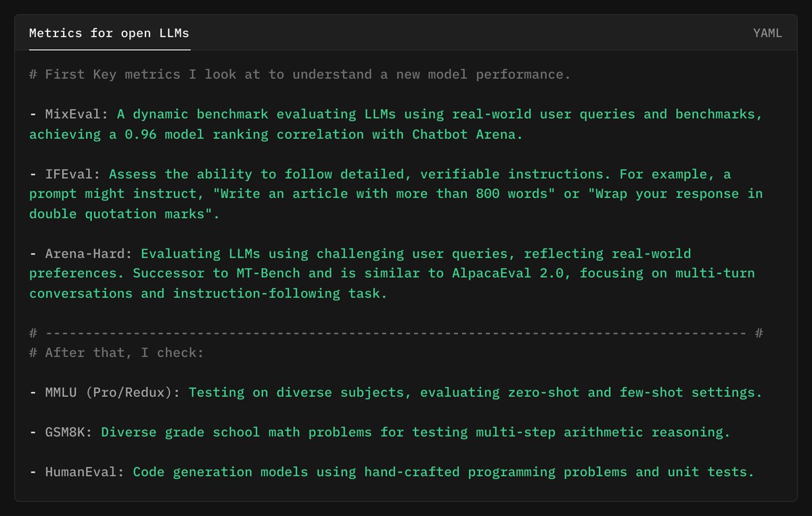
Task: Click the "0.96" correlation value
Action: (140, 134)
